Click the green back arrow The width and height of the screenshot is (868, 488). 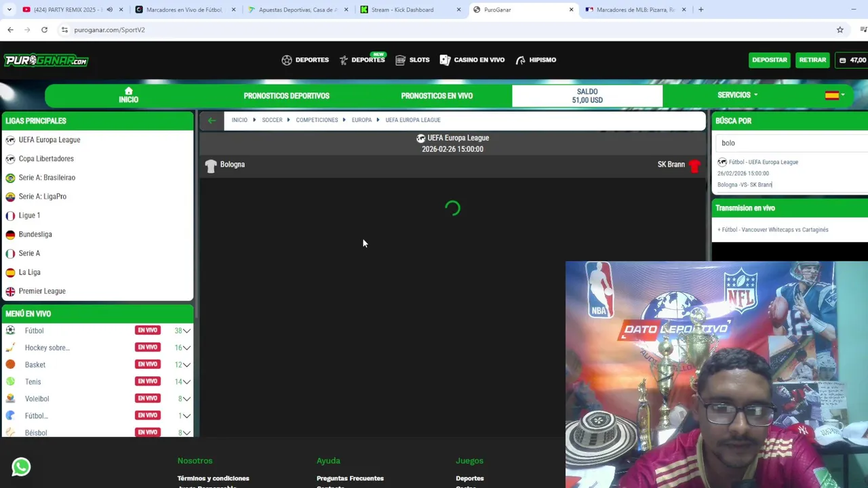pos(212,121)
